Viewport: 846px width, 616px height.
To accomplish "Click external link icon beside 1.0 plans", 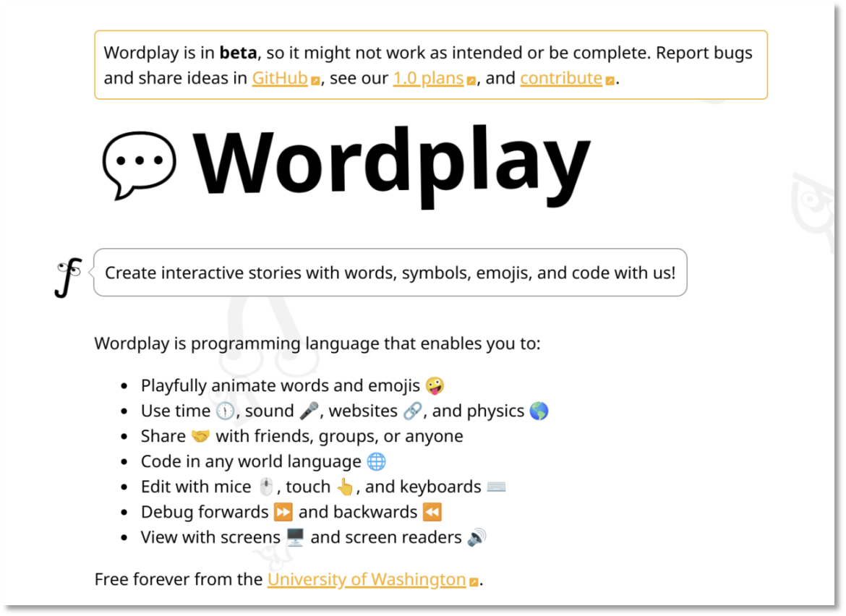I will (471, 81).
